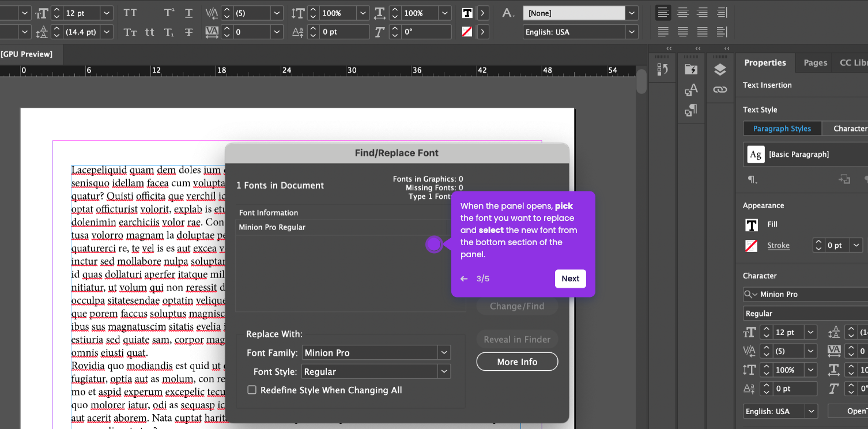
Task: Click the Stroke color swatch in Appearance
Action: (752, 246)
